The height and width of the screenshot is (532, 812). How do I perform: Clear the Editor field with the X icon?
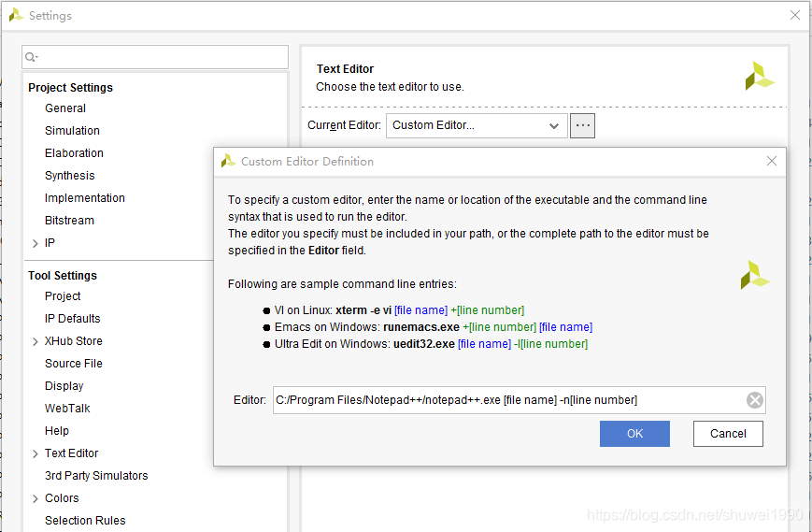[x=754, y=400]
